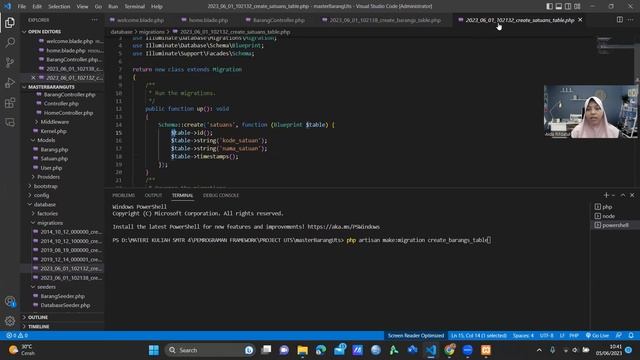The width and height of the screenshot is (640, 360).
Task: Open the Terminal menu
Action: click(134, 6)
